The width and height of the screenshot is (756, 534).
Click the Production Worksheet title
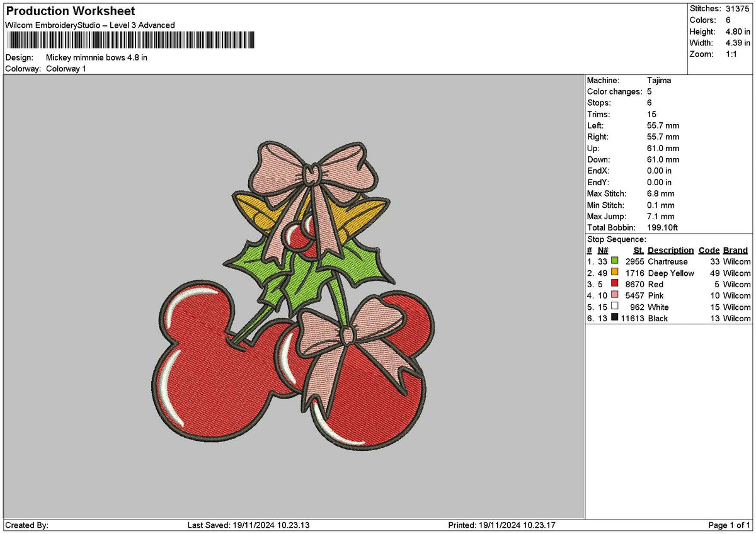point(69,11)
